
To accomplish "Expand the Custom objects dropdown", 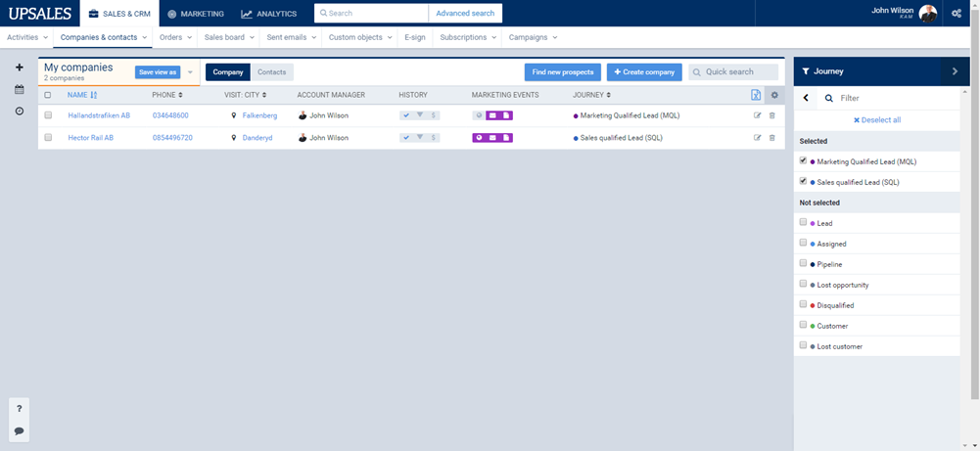I will [x=360, y=37].
